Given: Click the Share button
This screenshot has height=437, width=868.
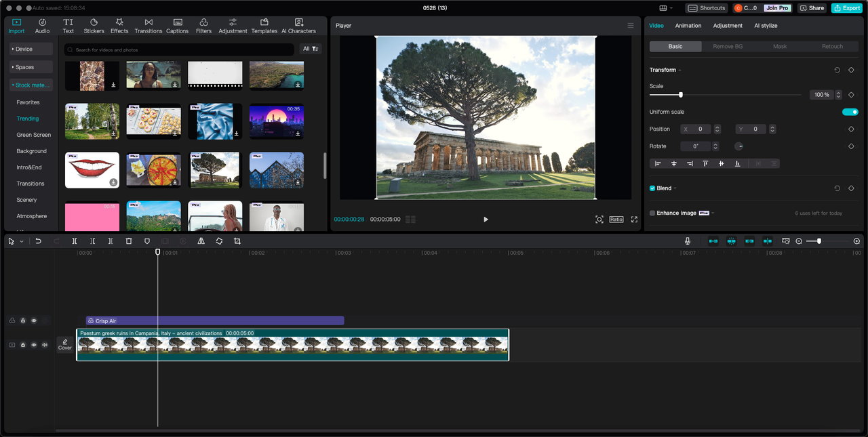Looking at the screenshot, I should (812, 8).
